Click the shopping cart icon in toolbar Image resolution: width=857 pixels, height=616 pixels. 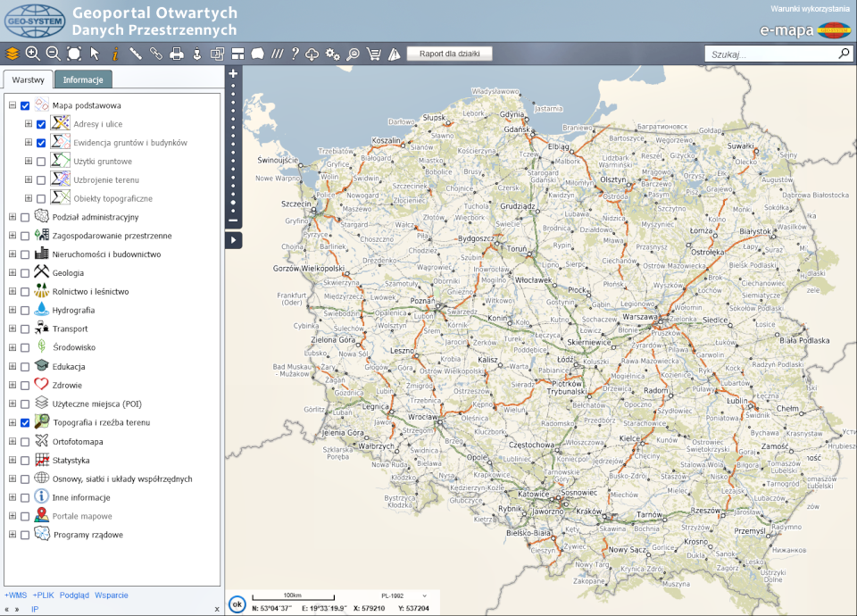[x=374, y=54]
